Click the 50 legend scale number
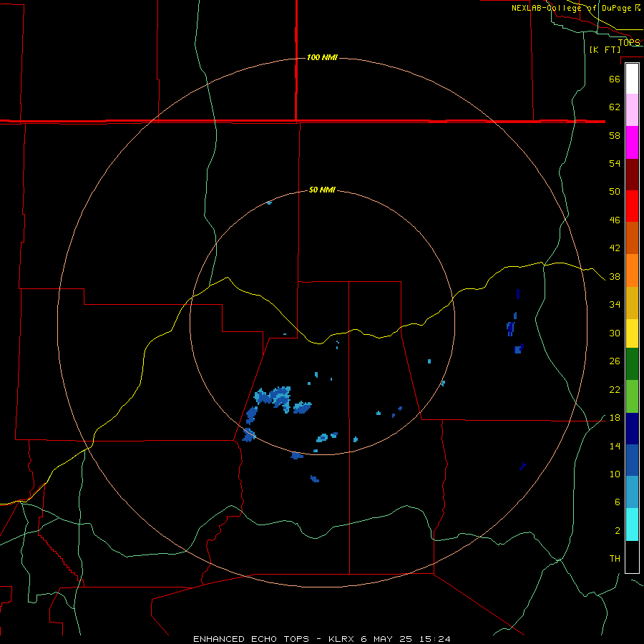644x644 pixels. pyautogui.click(x=615, y=191)
